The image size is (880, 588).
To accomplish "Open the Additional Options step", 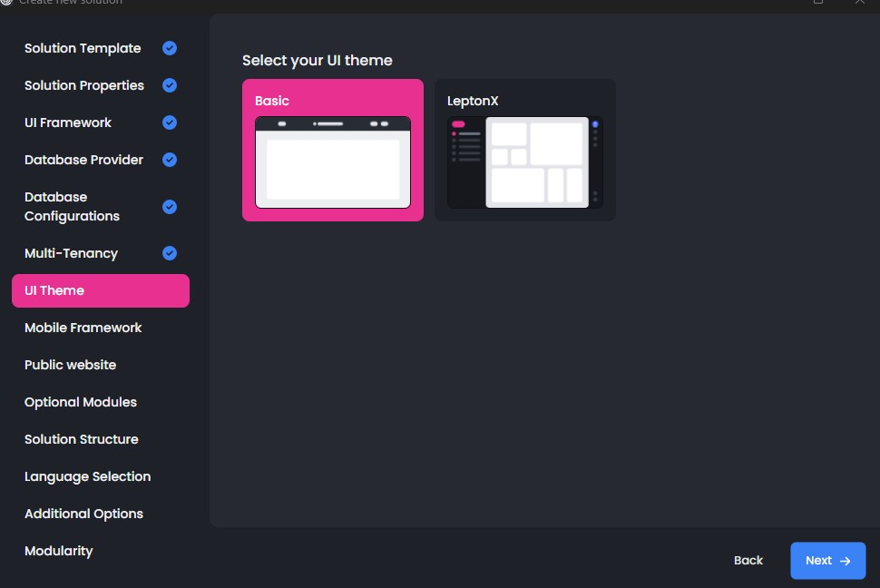I will pos(84,514).
